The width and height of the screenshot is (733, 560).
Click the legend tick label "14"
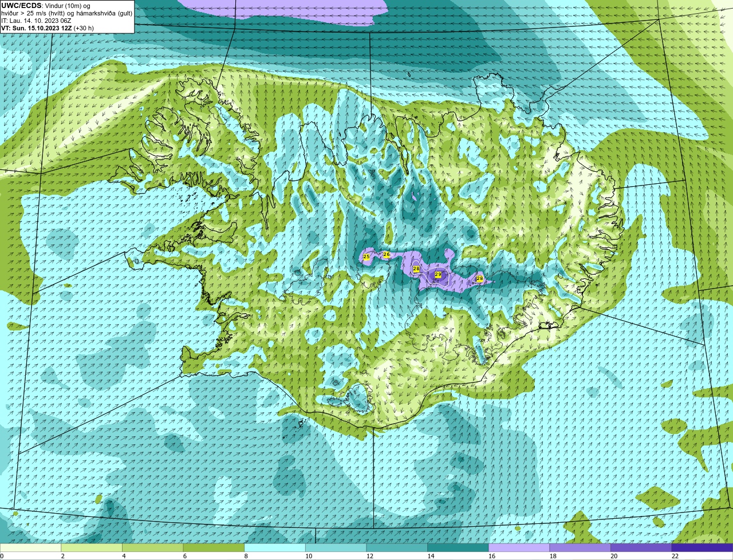[431, 556]
